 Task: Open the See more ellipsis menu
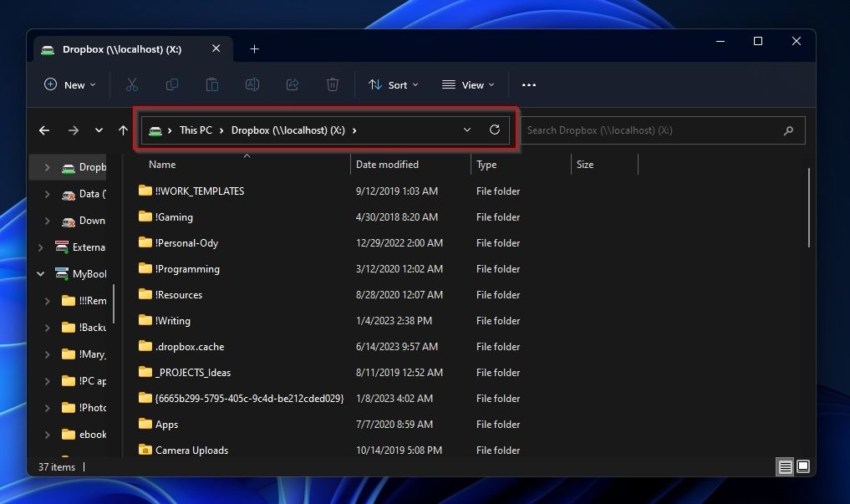(528, 84)
